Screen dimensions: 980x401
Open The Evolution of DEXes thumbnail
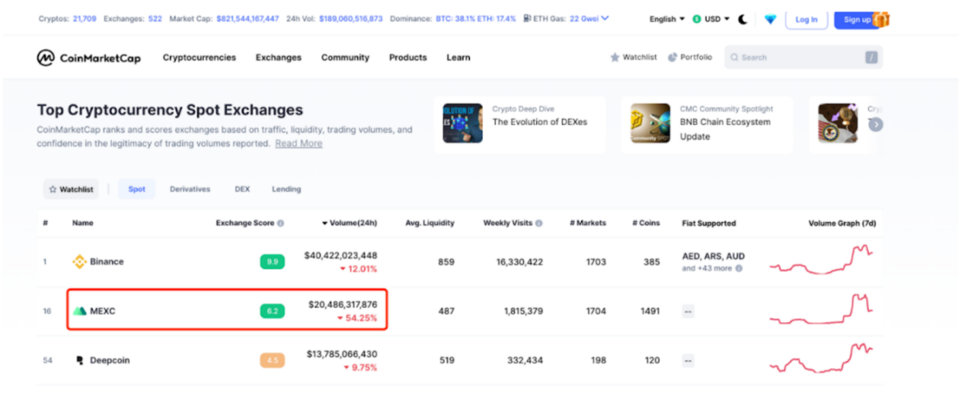463,123
